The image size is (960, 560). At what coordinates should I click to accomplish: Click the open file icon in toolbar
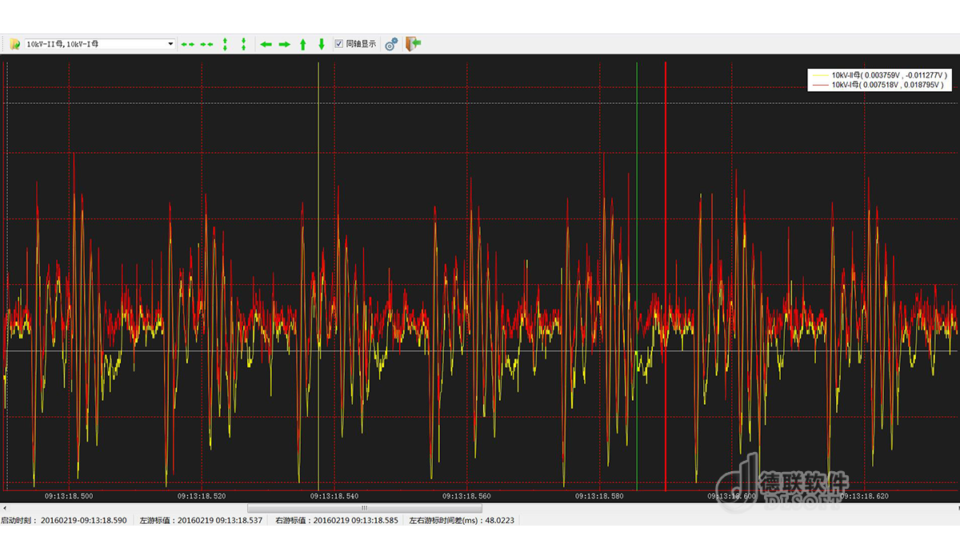coord(14,44)
